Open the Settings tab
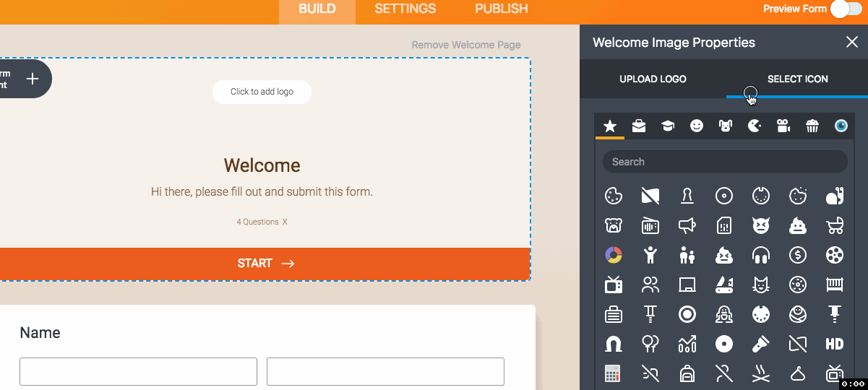The height and width of the screenshot is (390, 868). [x=405, y=9]
